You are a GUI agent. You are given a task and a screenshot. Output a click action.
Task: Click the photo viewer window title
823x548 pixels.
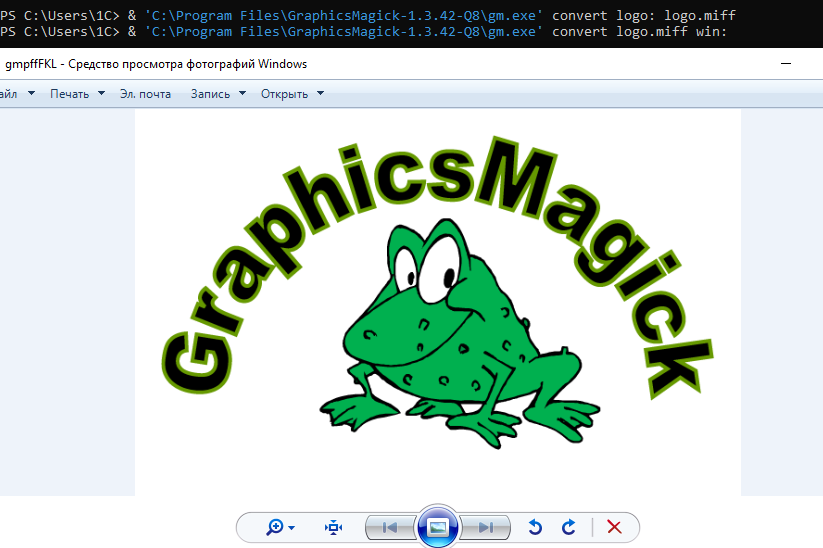[x=156, y=64]
